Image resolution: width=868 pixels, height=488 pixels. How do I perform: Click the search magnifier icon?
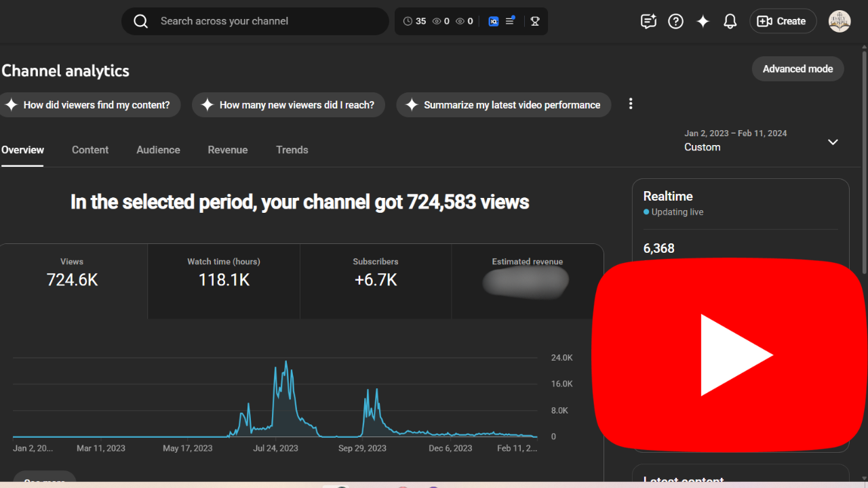pos(140,21)
